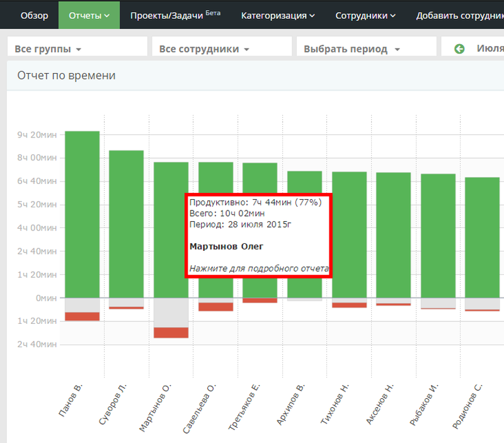Viewport: 504px width, 443px height.
Task: Click Родионов С. green productive bar
Action: click(x=482, y=238)
